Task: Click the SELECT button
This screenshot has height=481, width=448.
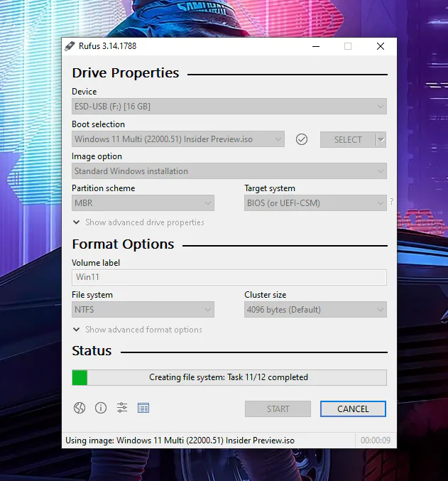Action: pyautogui.click(x=348, y=140)
